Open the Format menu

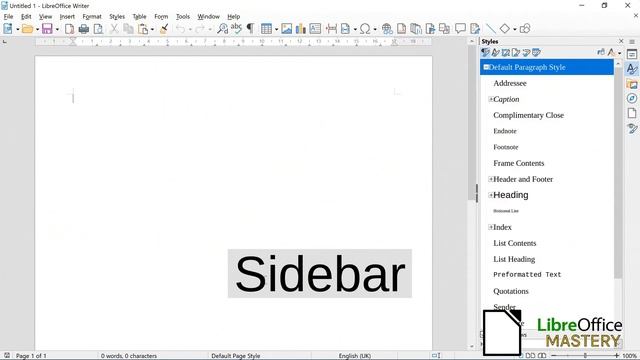click(92, 17)
